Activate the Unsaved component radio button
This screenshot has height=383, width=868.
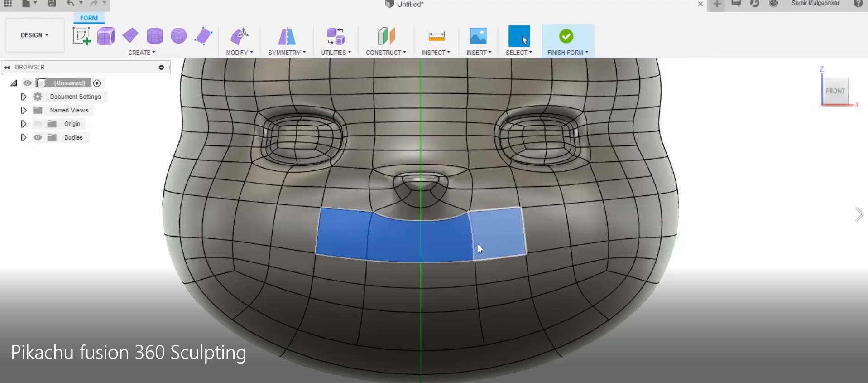point(96,83)
